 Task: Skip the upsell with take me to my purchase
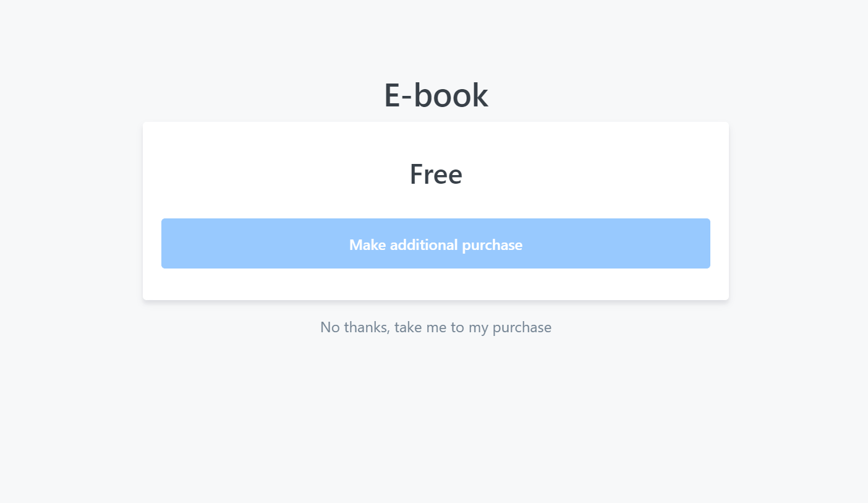[472, 327]
